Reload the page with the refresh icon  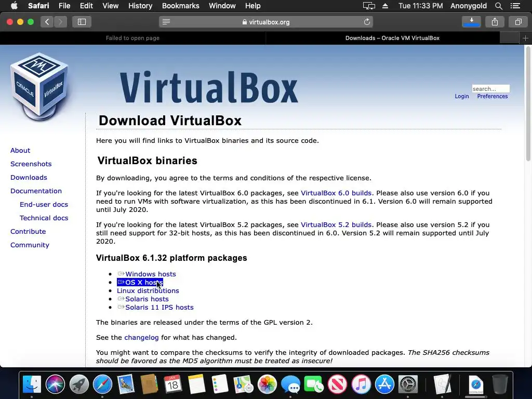pos(367,22)
